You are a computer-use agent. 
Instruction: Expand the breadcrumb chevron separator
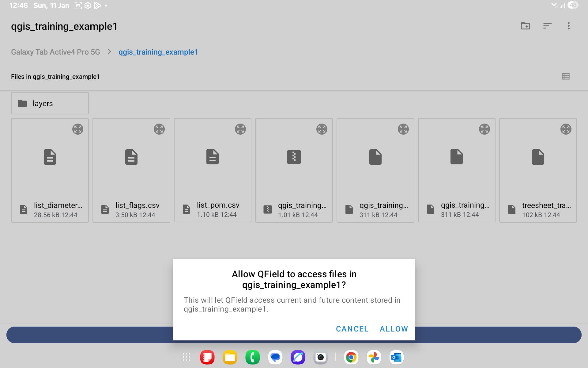point(109,52)
